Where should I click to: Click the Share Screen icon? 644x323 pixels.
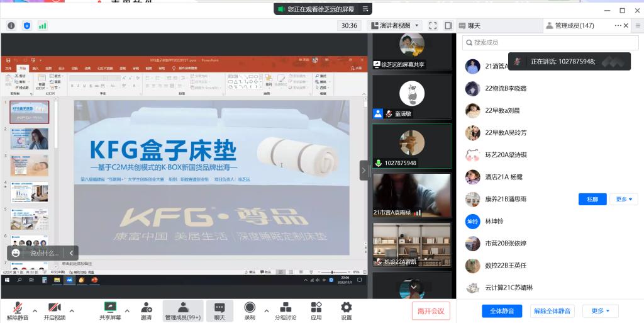(110, 308)
